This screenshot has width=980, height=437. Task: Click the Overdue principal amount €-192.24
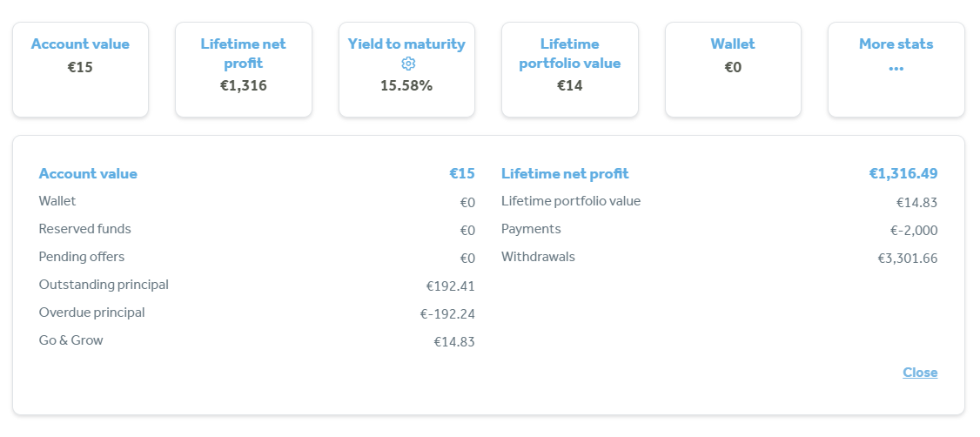pyautogui.click(x=447, y=314)
